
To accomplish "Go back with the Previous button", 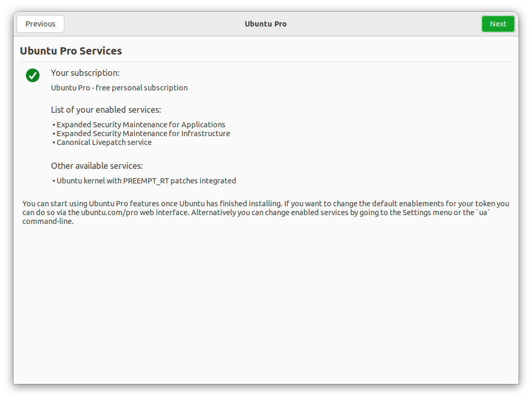I will pos(41,24).
